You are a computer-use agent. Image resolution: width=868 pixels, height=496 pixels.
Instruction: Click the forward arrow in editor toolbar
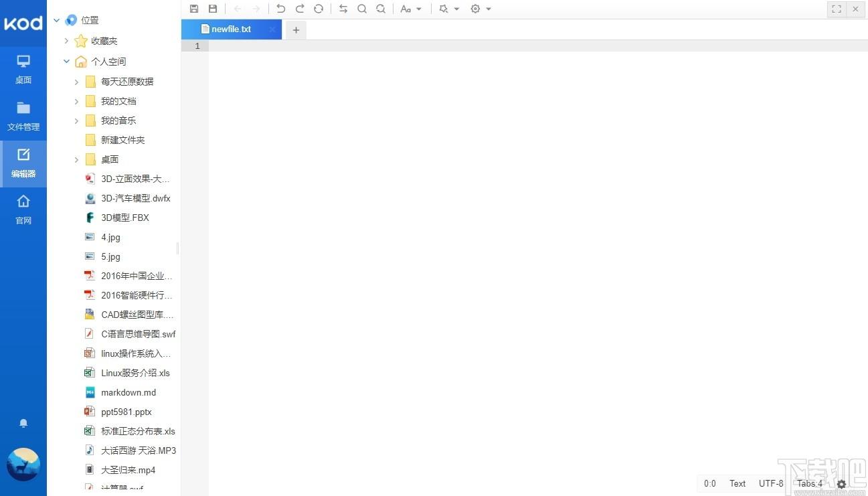click(x=256, y=9)
